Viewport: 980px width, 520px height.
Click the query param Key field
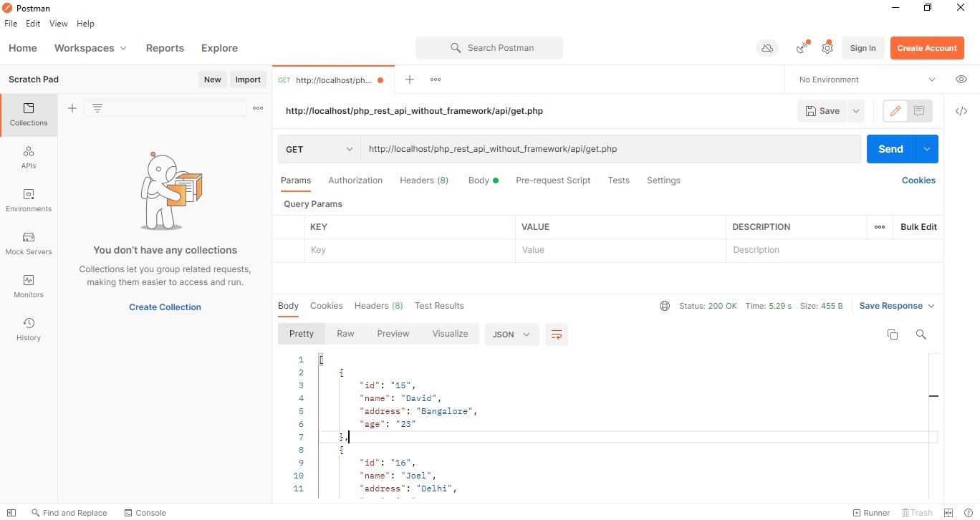(x=408, y=250)
